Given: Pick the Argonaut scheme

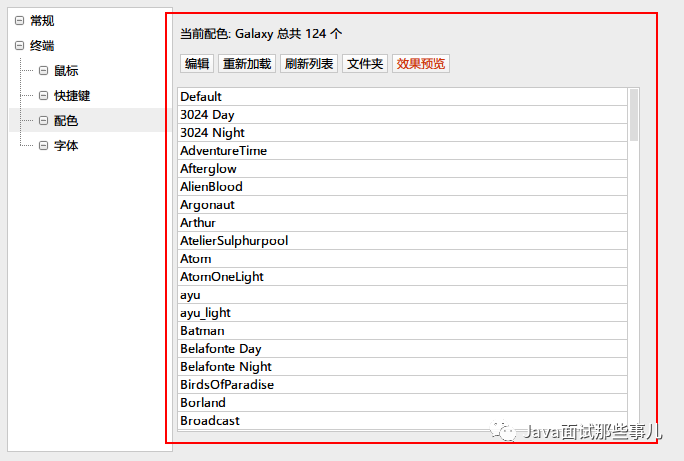Looking at the screenshot, I should click(403, 205).
